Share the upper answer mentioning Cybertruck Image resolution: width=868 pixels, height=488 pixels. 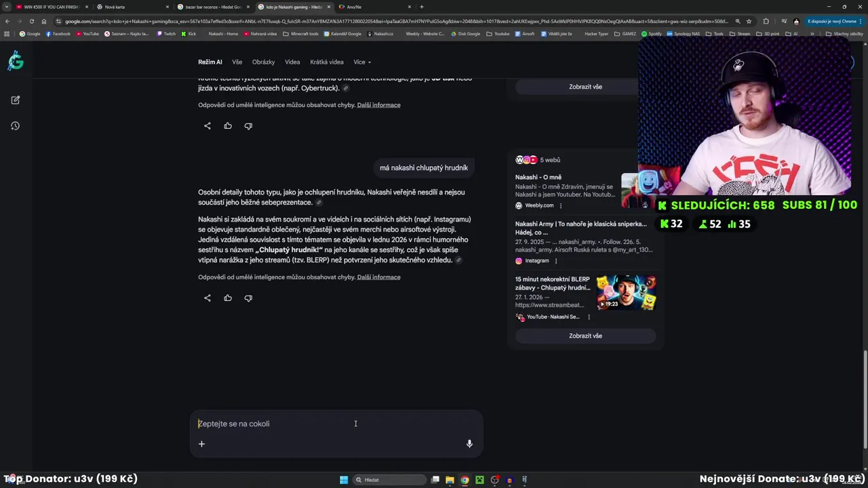(x=208, y=126)
